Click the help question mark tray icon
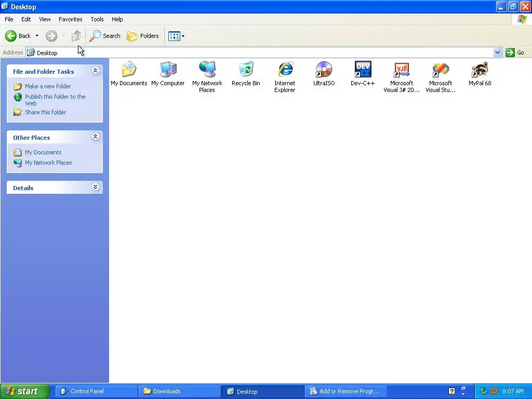This screenshot has width=532, height=399. pyautogui.click(x=451, y=391)
